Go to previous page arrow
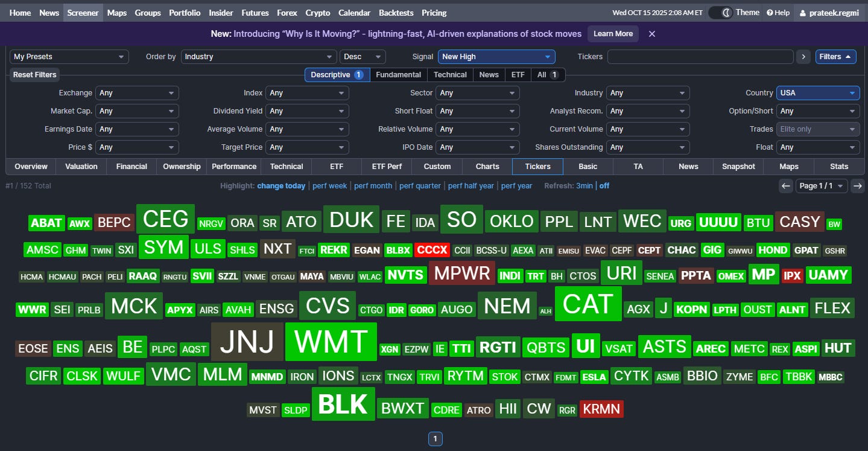Viewport: 868px width, 451px height. [785, 186]
